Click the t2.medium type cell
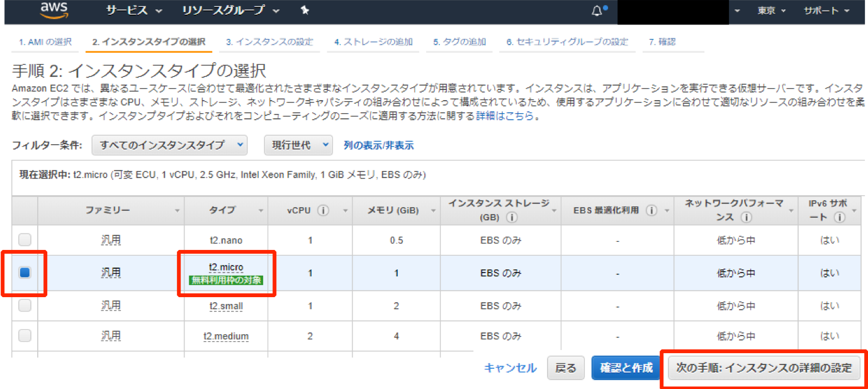The width and height of the screenshot is (868, 389). [226, 336]
